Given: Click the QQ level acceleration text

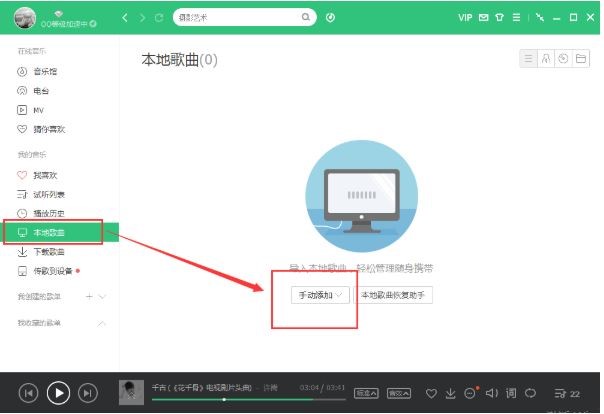Looking at the screenshot, I should (65, 23).
